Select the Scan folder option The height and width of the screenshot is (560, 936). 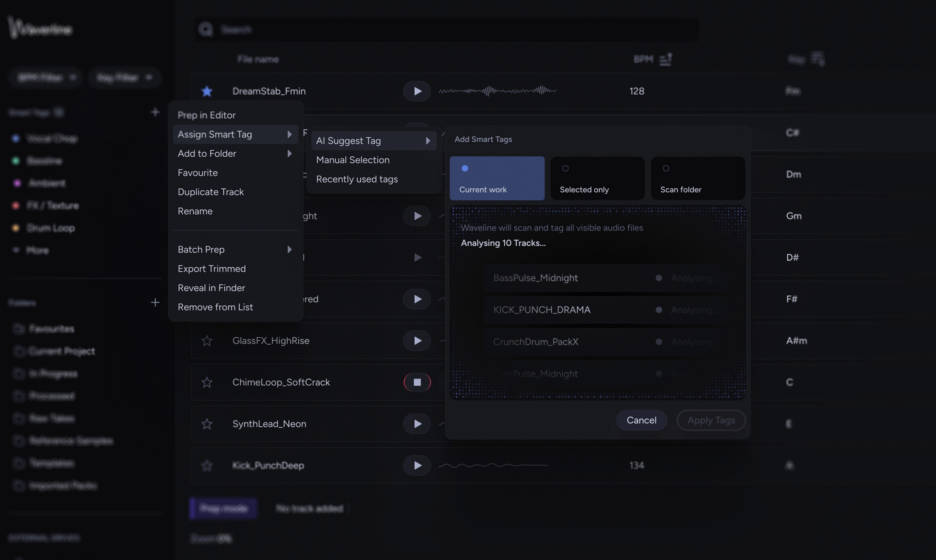click(697, 178)
